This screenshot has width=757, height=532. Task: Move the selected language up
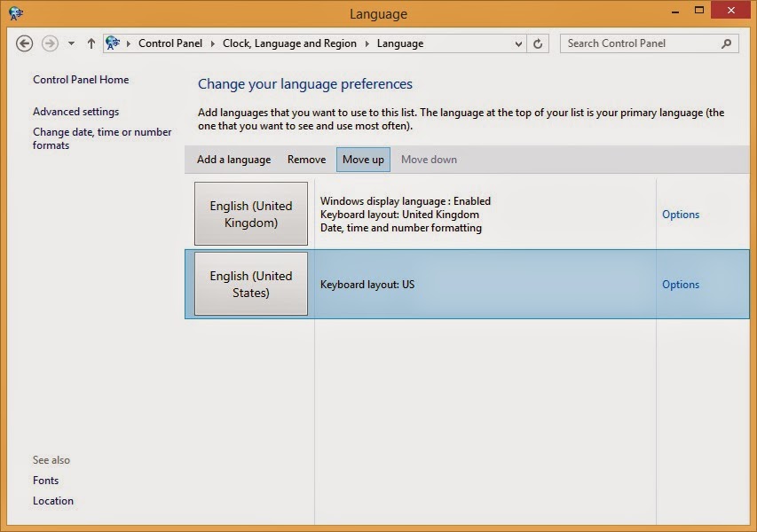(x=363, y=160)
